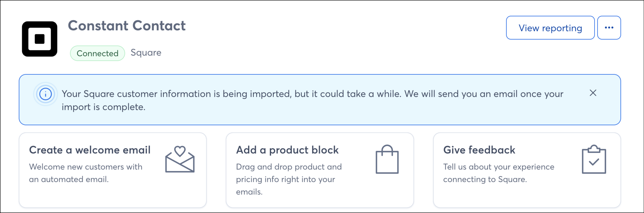Click the heart envelope icon

pyautogui.click(x=180, y=159)
